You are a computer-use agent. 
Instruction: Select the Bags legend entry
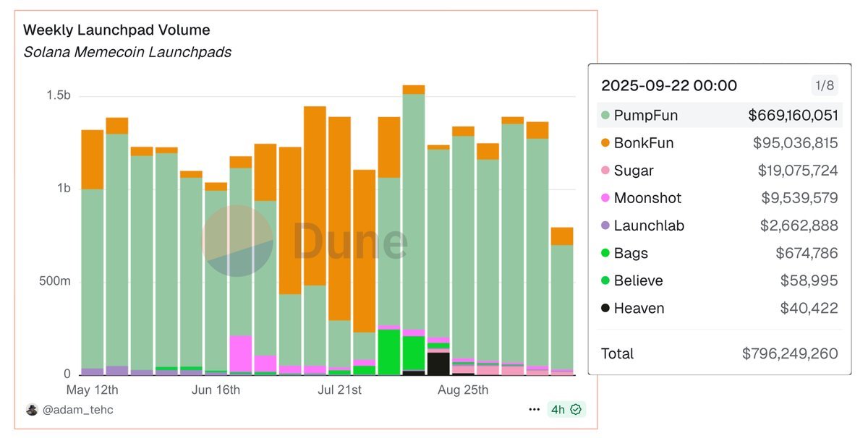tap(631, 254)
